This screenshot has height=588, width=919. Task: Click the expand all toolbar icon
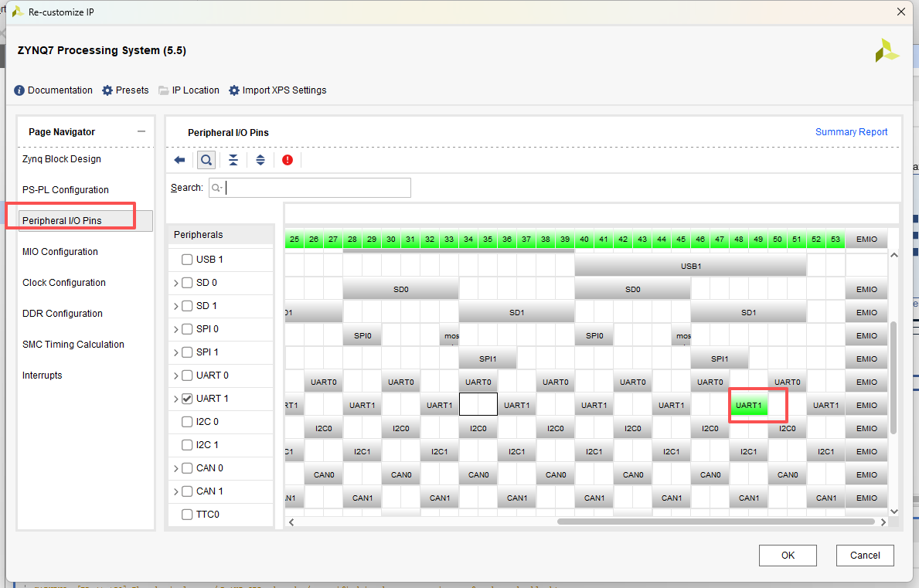[260, 160]
